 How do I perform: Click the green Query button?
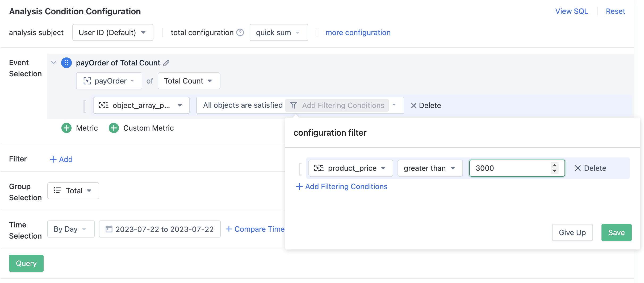click(x=26, y=263)
